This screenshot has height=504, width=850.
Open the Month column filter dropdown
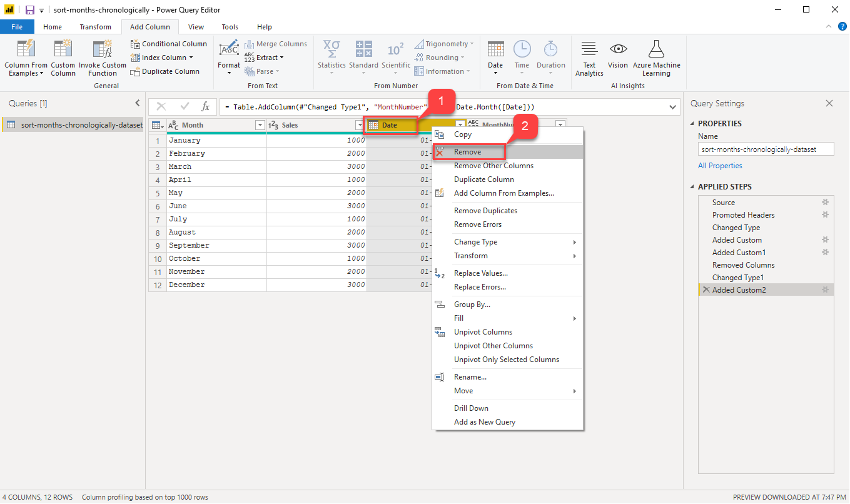(260, 126)
